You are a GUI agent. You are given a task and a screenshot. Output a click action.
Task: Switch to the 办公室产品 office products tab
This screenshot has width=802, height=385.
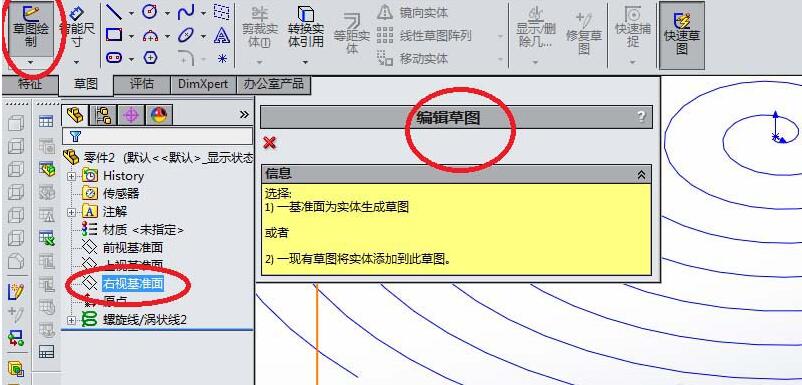[274, 84]
